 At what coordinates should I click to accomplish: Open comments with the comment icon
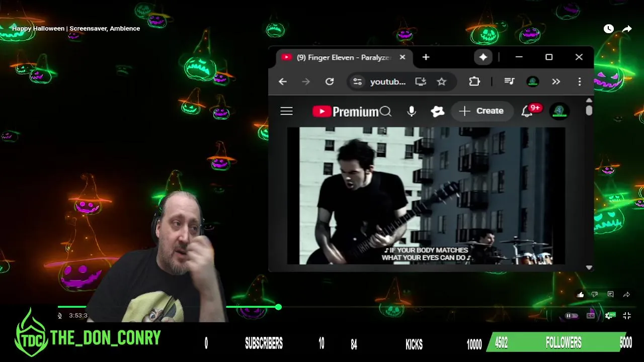coord(610,295)
